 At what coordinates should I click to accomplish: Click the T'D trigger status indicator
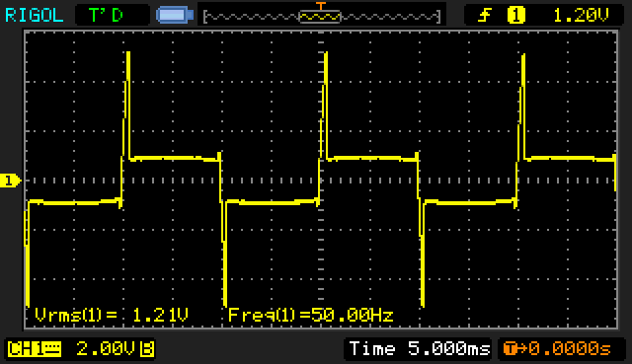[106, 16]
